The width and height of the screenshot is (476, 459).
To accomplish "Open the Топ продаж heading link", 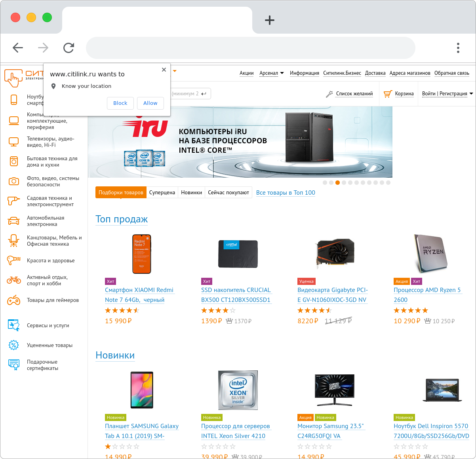I will (x=122, y=219).
